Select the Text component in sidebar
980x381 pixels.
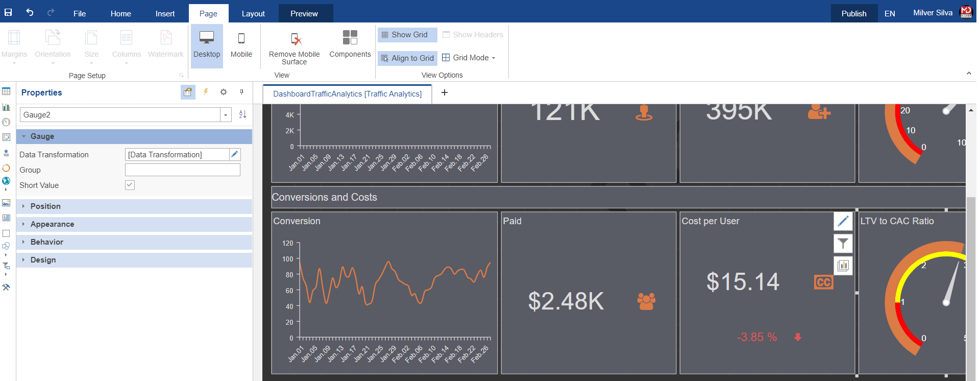[6, 218]
